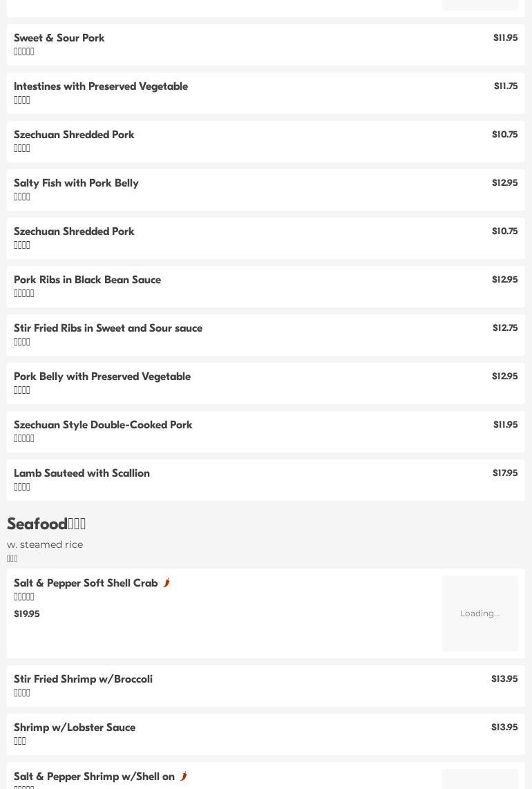Open Salt & Pepper Soft Shell Crab item
This screenshot has height=789, width=532.
pyautogui.click(x=86, y=583)
